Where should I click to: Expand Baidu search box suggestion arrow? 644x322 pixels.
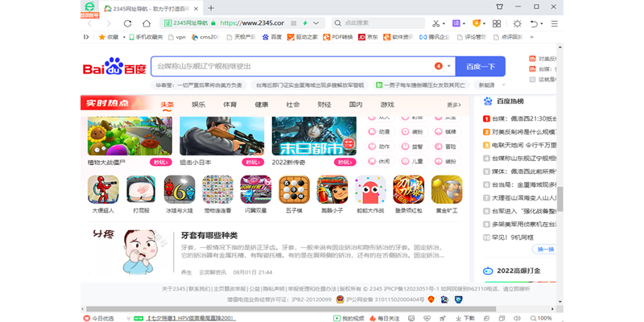[x=448, y=66]
